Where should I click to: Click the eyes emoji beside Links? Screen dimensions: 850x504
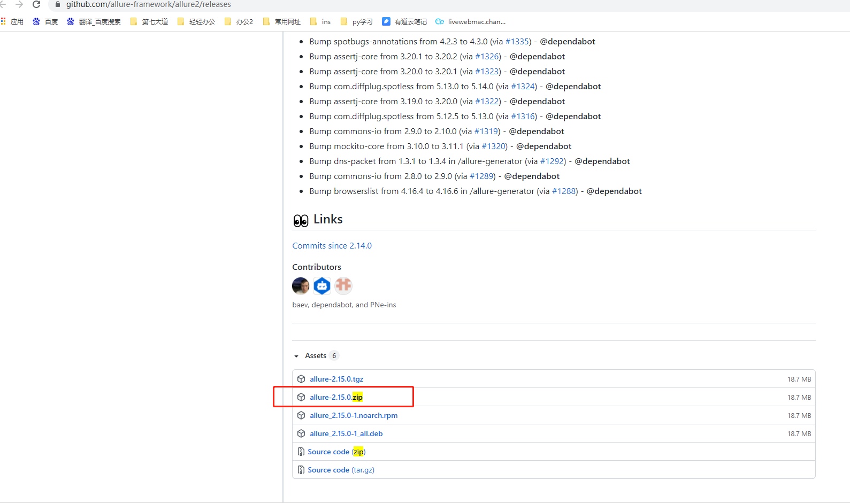pyautogui.click(x=301, y=220)
